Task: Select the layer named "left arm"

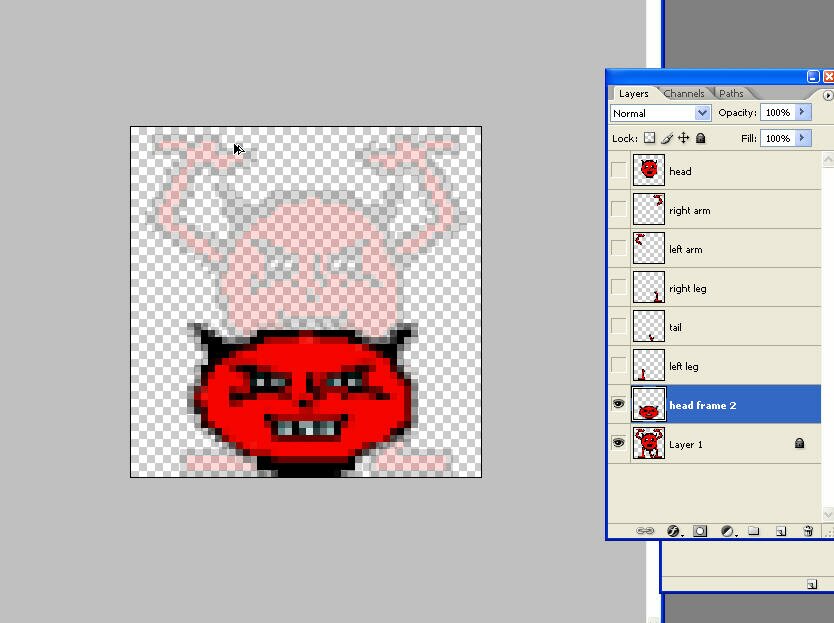Action: [x=686, y=250]
